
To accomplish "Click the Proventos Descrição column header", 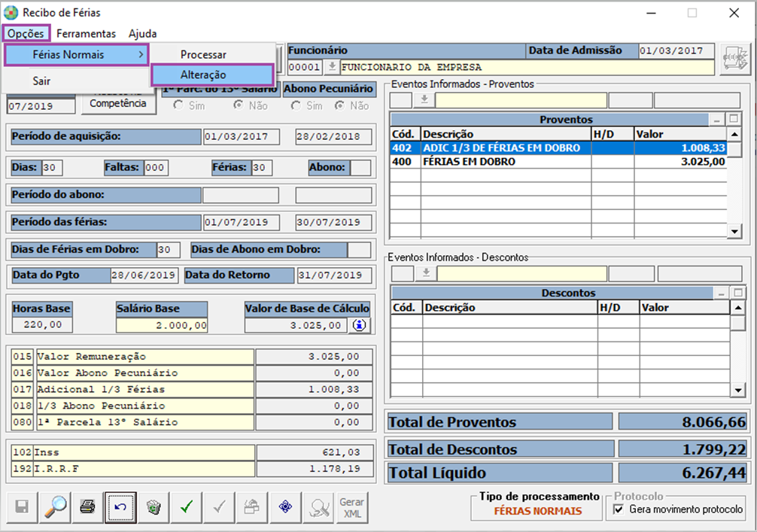I will point(506,134).
